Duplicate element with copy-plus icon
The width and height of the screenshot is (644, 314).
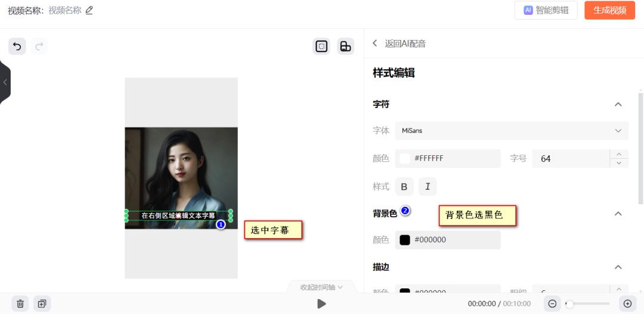click(42, 304)
